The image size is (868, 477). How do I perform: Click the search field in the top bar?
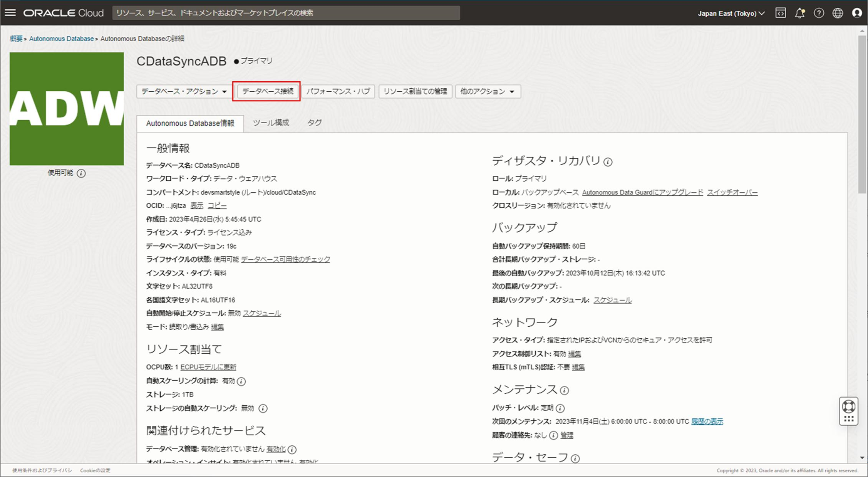click(286, 13)
